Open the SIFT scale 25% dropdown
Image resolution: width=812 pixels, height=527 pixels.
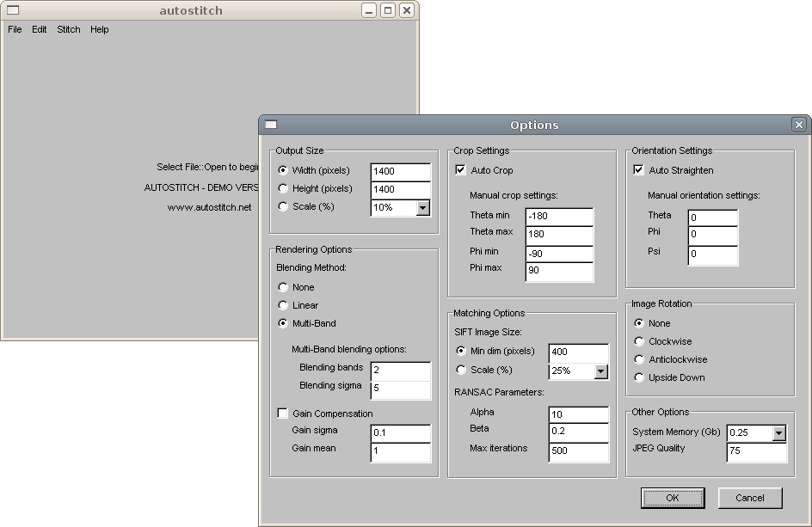point(600,371)
